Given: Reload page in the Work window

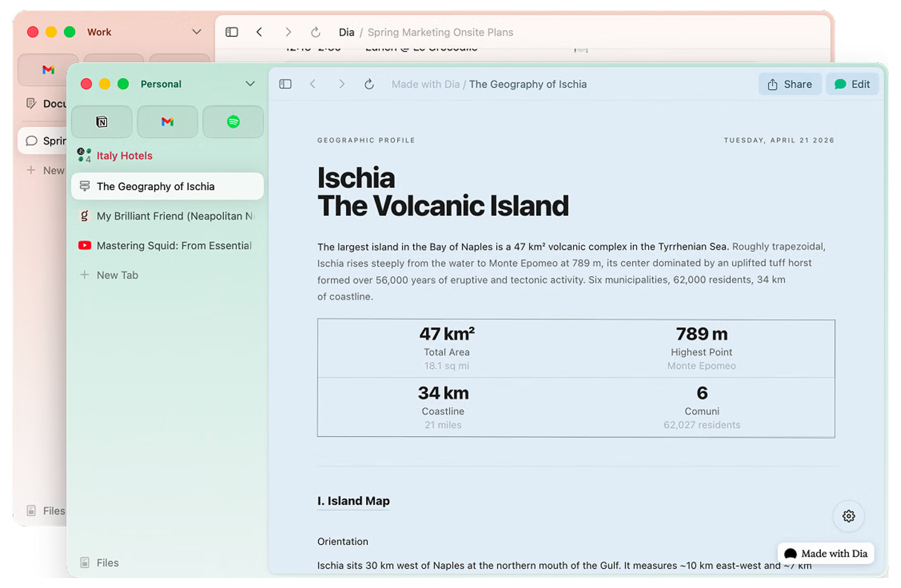Looking at the screenshot, I should (315, 32).
